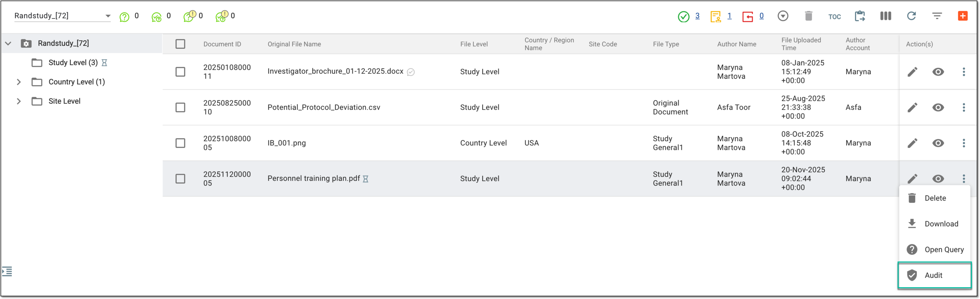
Task: Click the yellow pending review document icon
Action: tap(715, 16)
